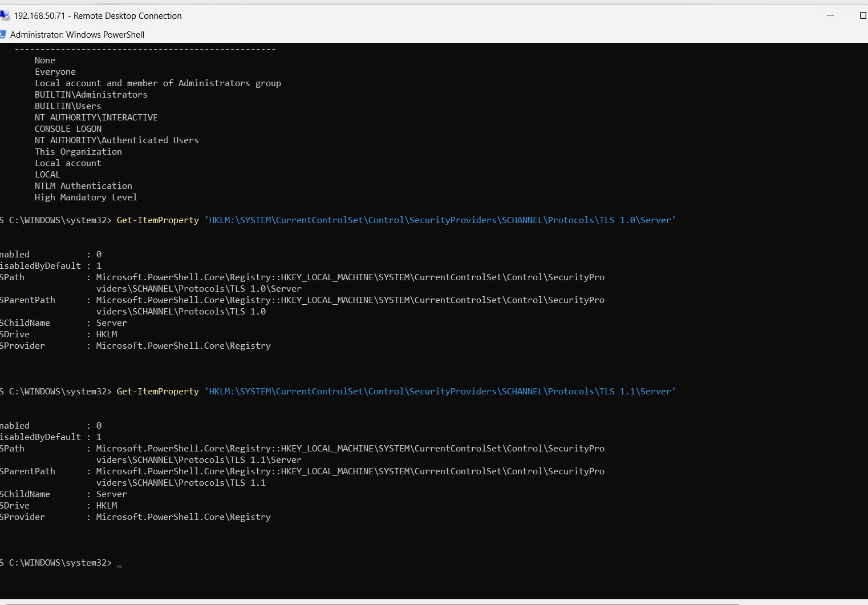Click the 'Administrator: Windows PowerShell' window title
Viewport: 868px width, 605px height.
77,35
